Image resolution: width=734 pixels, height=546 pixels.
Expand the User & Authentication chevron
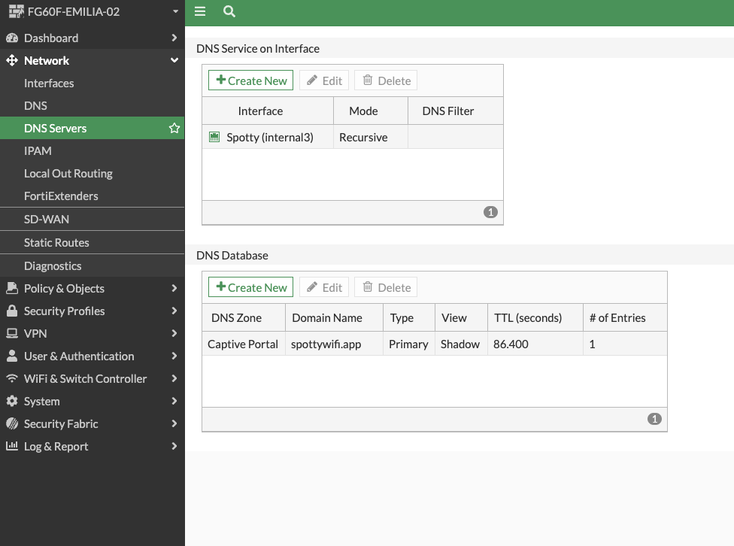coord(174,356)
